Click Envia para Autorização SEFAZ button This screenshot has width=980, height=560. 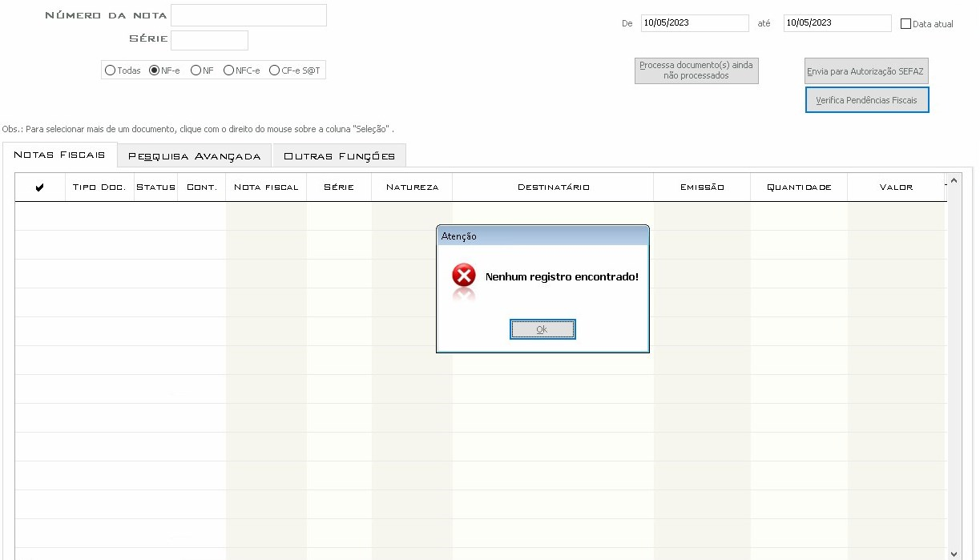coord(866,71)
